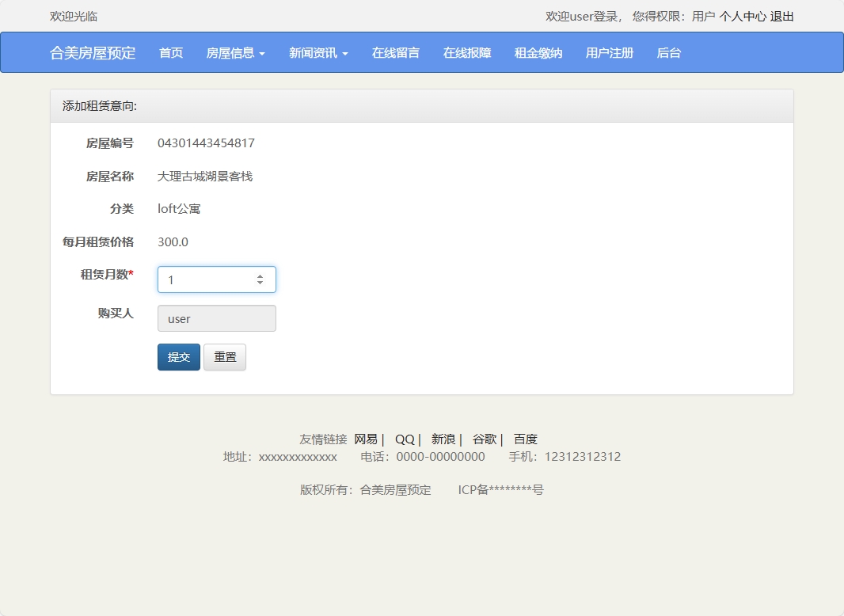This screenshot has height=616, width=844.
Task: Go to the 首页 home page
Action: [170, 52]
